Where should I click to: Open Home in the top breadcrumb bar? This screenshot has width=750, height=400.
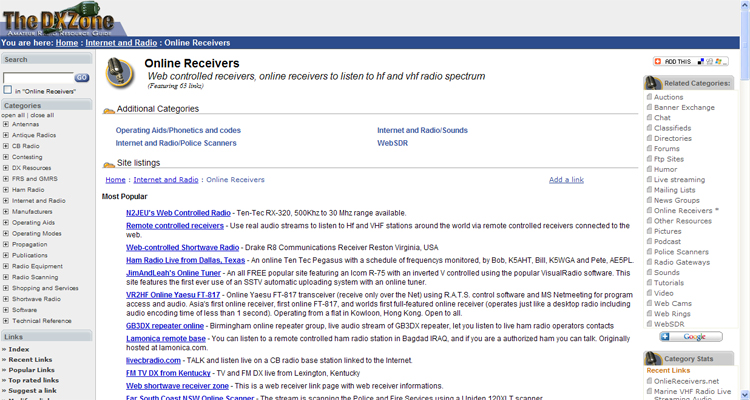tap(66, 44)
